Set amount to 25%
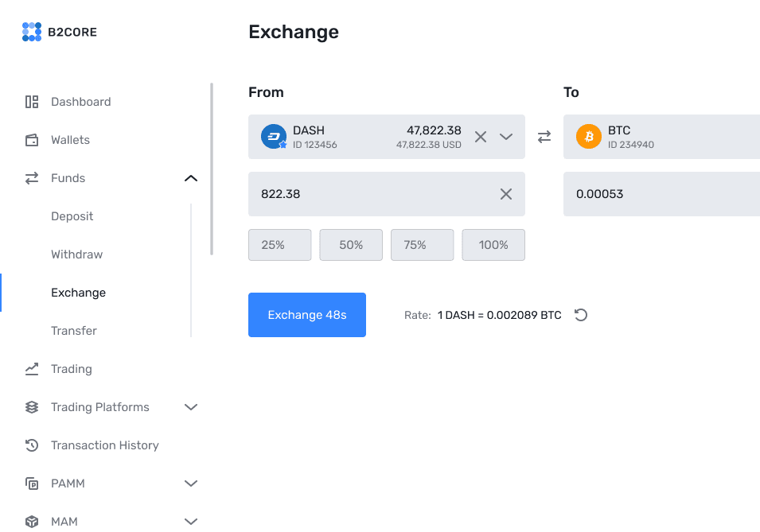The image size is (760, 532). [x=279, y=245]
